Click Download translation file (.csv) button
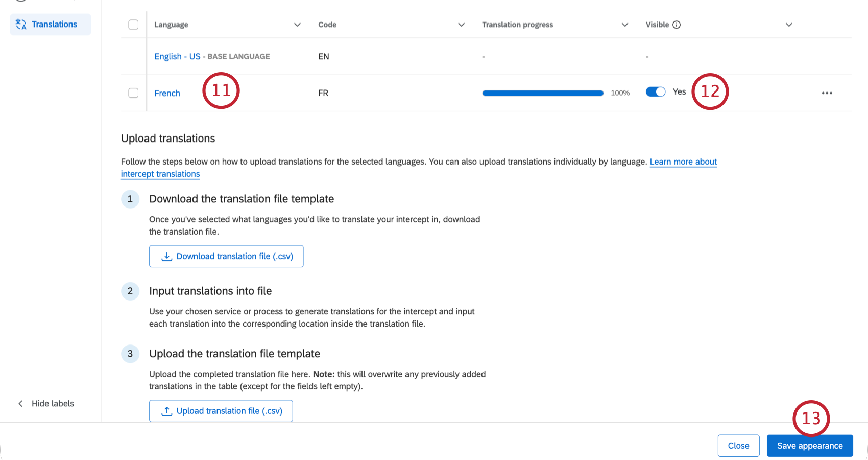 [226, 256]
